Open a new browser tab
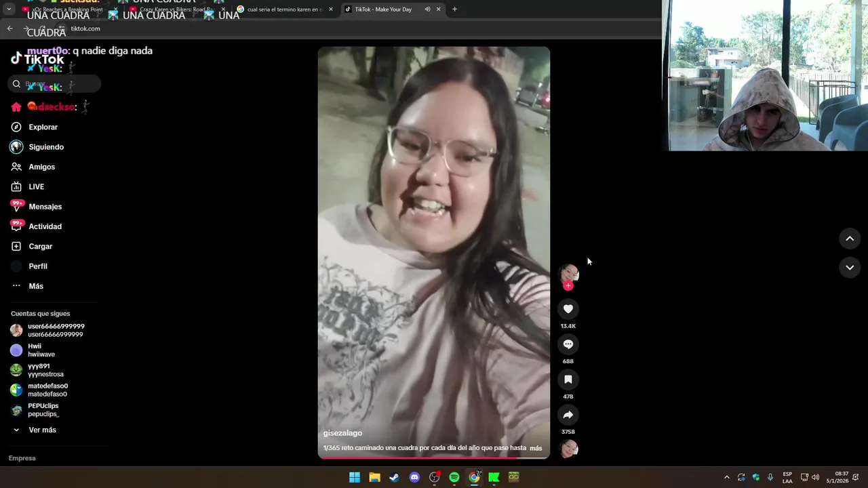 (x=454, y=9)
